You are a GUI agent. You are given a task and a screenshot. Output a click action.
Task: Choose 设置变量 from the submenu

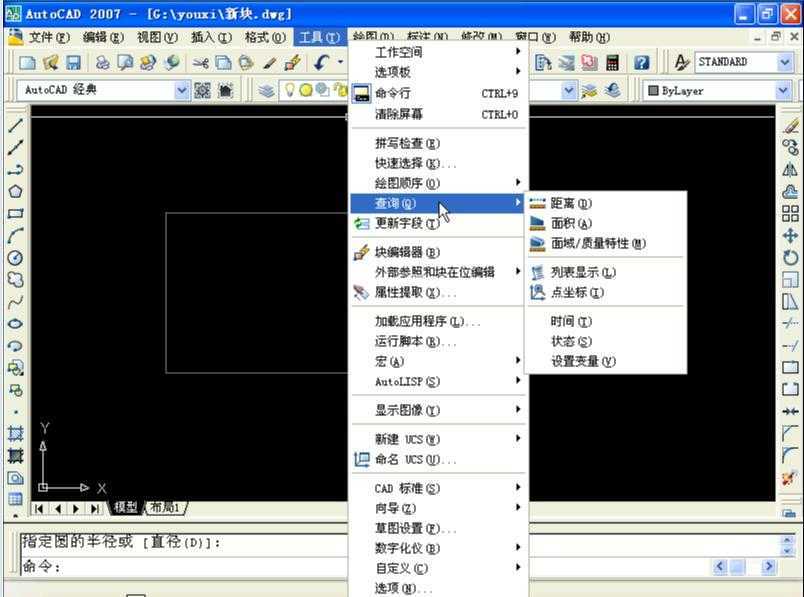click(x=606, y=362)
